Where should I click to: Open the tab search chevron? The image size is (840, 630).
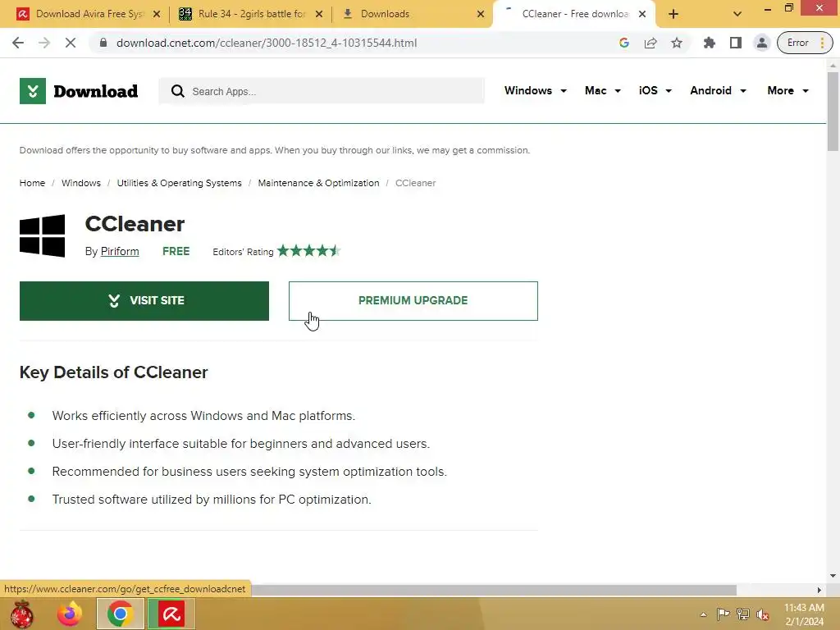coord(737,14)
